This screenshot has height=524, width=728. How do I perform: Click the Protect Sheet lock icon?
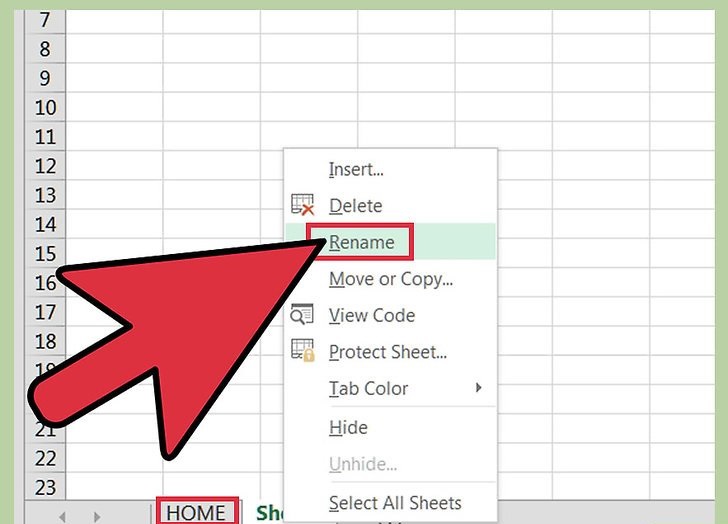pyautogui.click(x=302, y=352)
